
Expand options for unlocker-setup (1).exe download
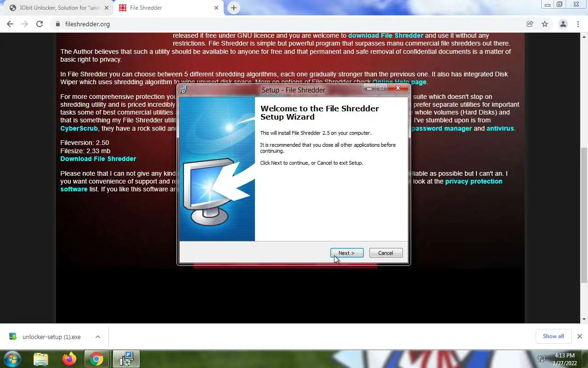pyautogui.click(x=98, y=337)
